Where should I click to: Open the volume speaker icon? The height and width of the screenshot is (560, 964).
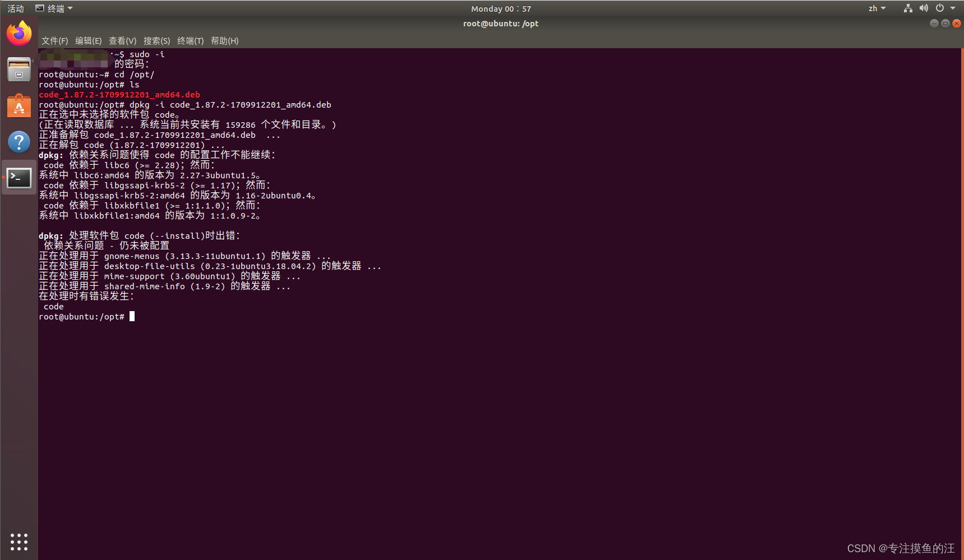tap(924, 8)
